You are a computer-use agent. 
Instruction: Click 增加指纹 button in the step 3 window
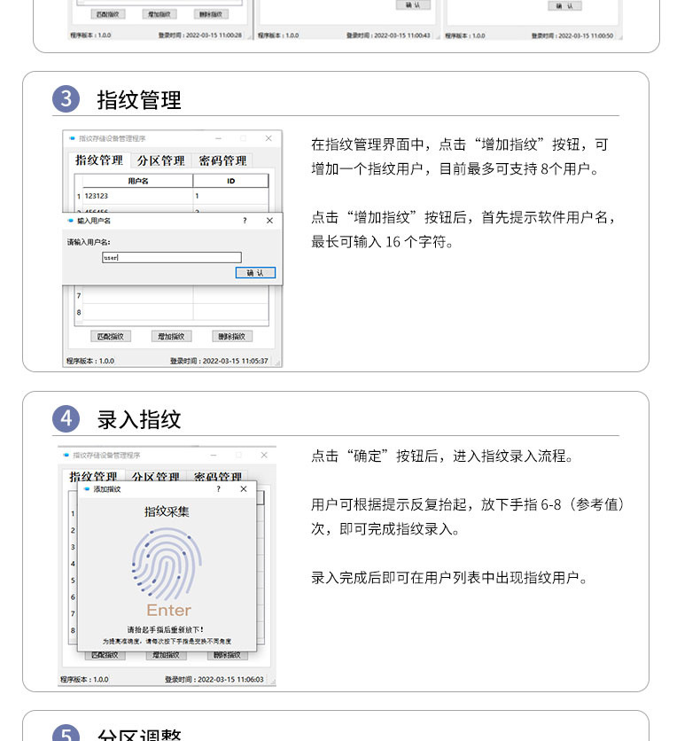tap(171, 337)
